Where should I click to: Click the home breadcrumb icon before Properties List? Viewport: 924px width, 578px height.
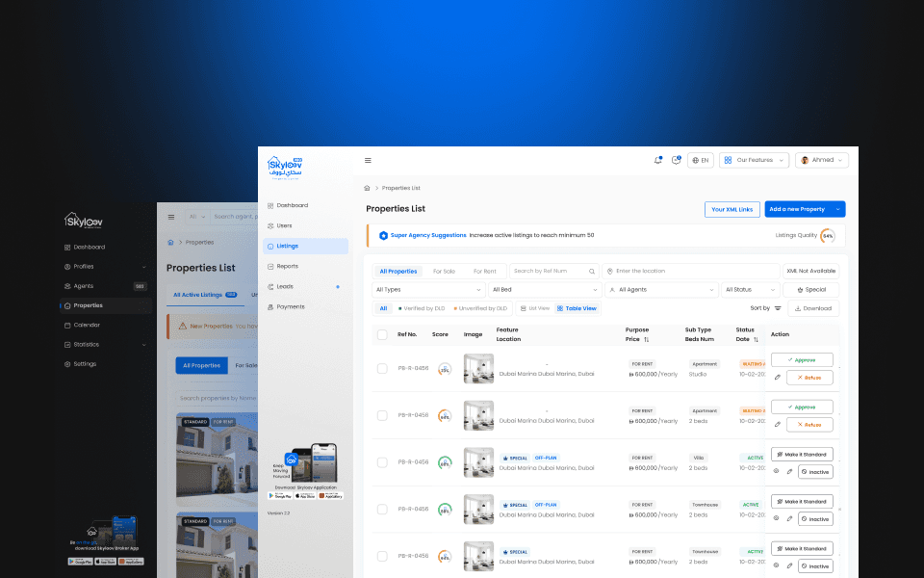pos(367,188)
